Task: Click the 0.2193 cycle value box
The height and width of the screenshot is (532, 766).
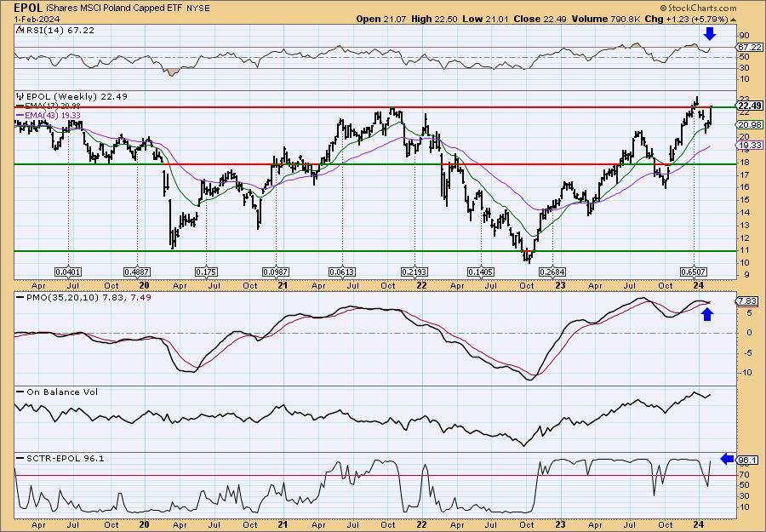Action: point(414,272)
